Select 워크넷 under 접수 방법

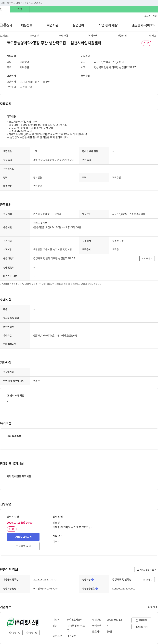click(57, 523)
